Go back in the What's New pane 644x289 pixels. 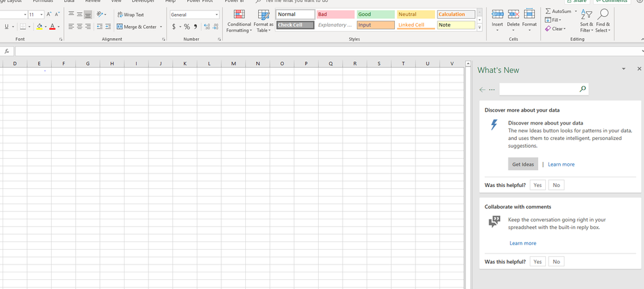482,90
